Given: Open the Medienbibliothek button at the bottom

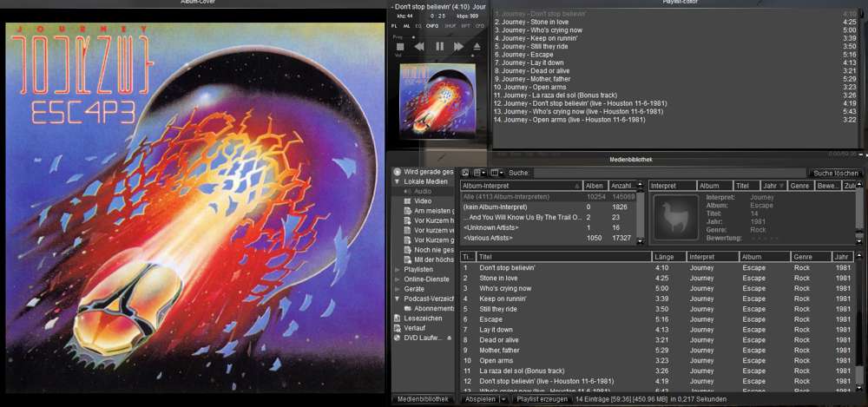Looking at the screenshot, I should click(x=422, y=399).
